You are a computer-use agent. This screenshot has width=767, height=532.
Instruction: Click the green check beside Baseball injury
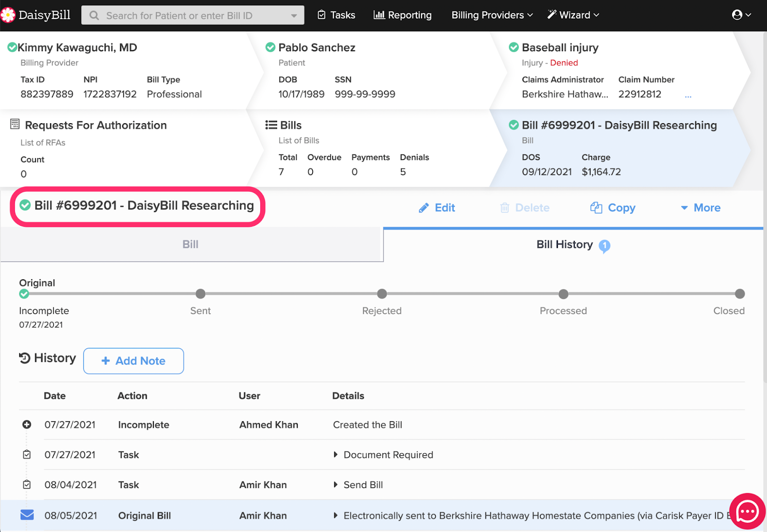click(x=513, y=47)
